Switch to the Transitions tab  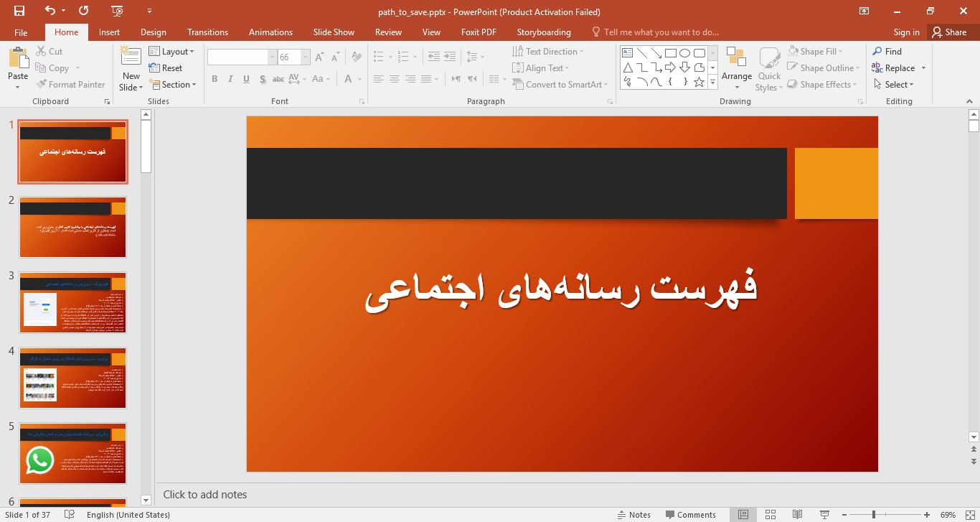coord(207,32)
